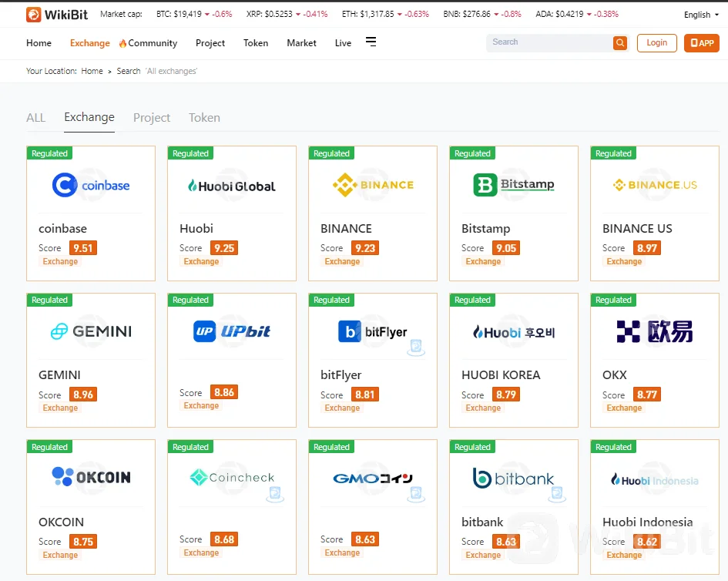
Task: Open Market in the navigation bar
Action: pos(302,42)
